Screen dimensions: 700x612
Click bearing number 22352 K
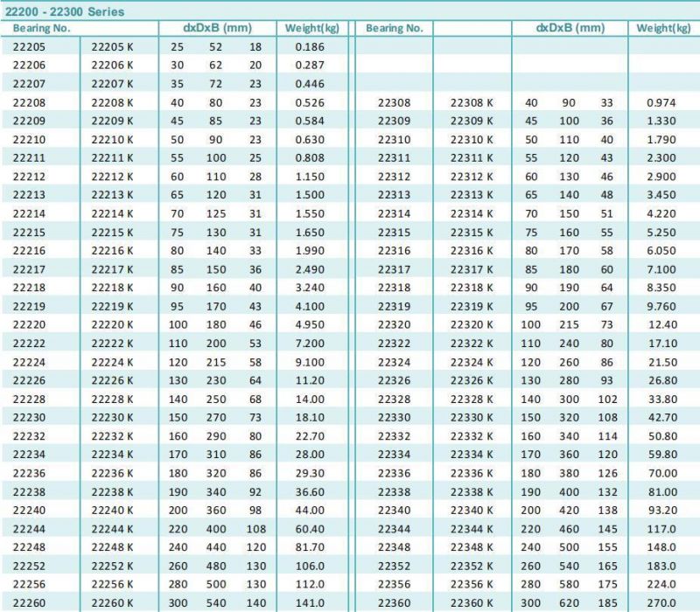point(472,566)
